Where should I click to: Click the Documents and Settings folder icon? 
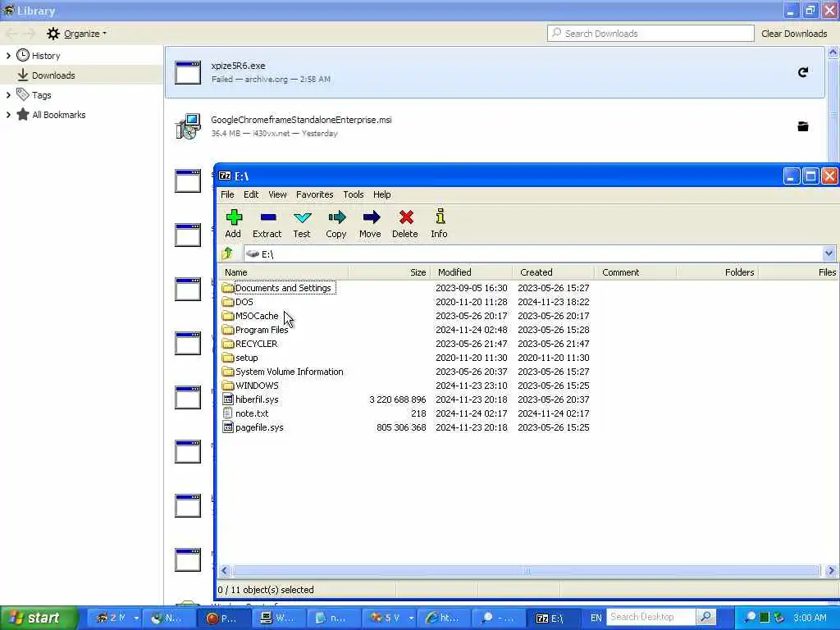point(228,288)
